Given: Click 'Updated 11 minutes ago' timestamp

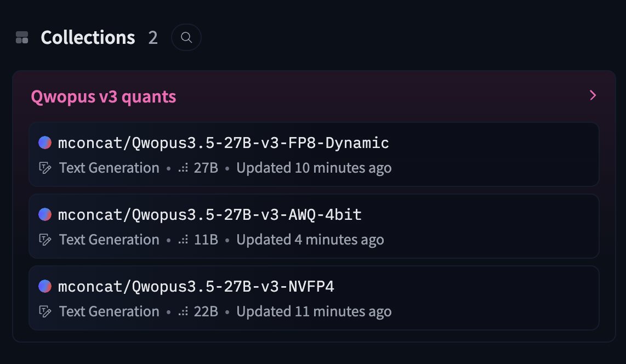Looking at the screenshot, I should [x=314, y=312].
